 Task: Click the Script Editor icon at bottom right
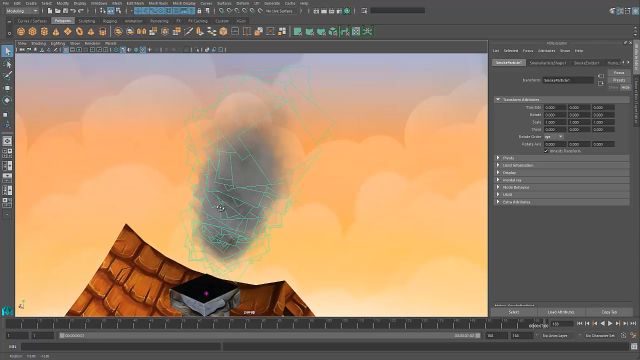(634, 347)
